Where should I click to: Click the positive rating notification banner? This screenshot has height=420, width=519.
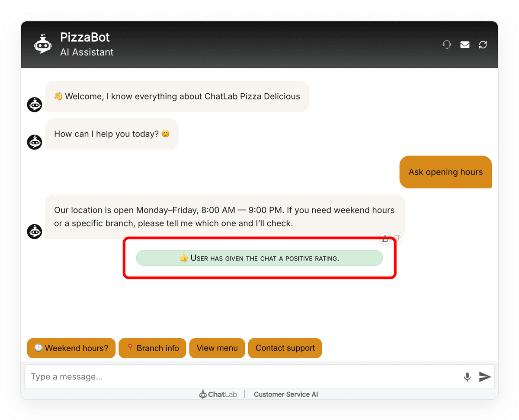[x=259, y=258]
